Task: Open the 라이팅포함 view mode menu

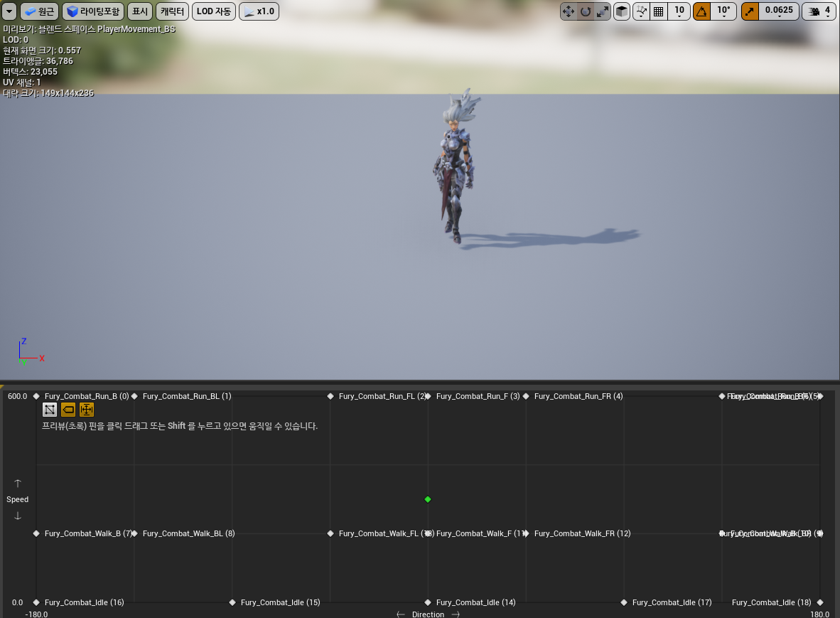Action: (93, 11)
